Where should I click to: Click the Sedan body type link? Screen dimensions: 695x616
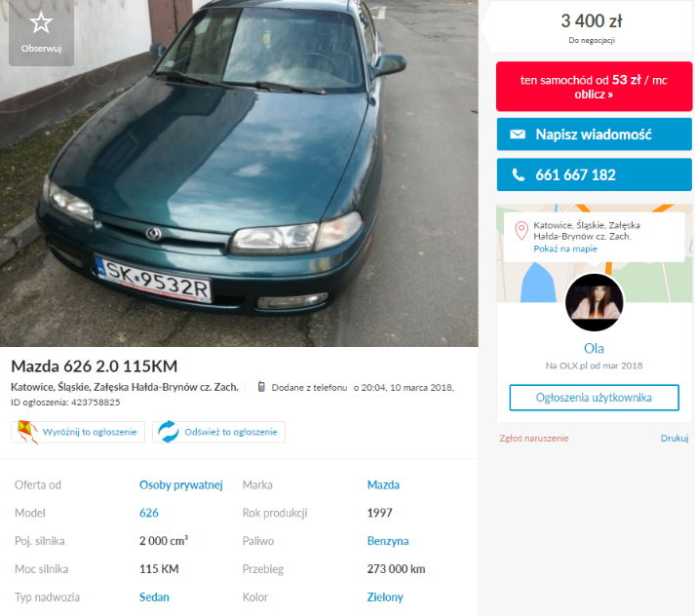tap(154, 597)
